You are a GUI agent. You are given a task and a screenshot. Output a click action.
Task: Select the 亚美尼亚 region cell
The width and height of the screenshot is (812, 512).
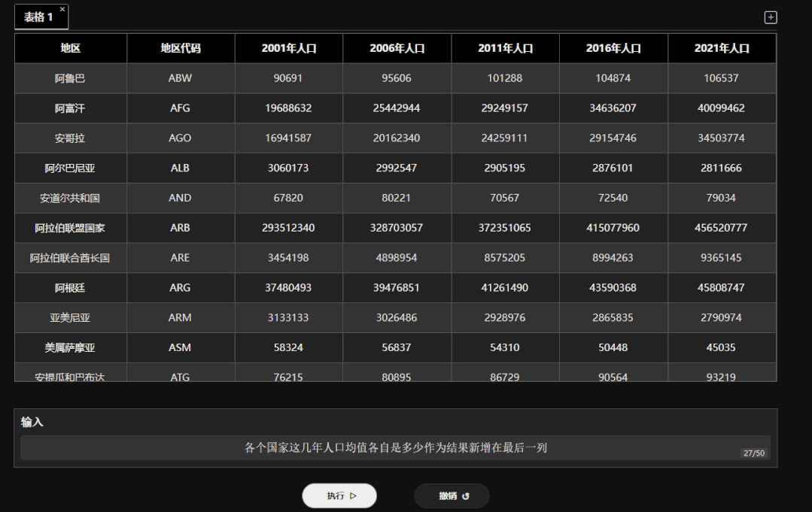click(71, 319)
